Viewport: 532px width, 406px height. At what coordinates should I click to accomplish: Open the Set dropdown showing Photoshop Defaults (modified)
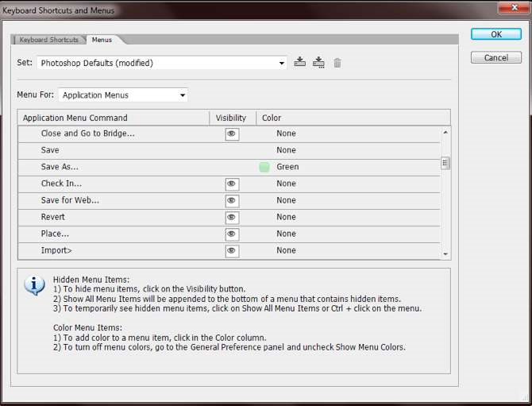(162, 63)
